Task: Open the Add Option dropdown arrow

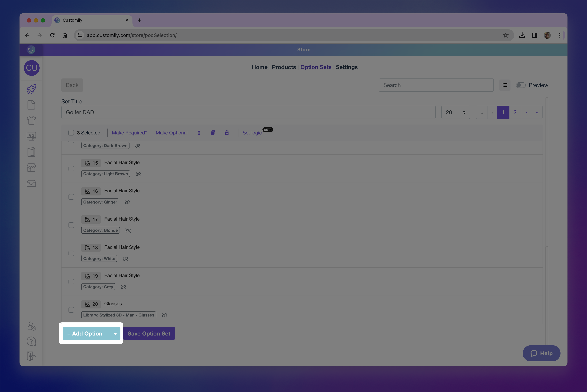Action: pyautogui.click(x=115, y=334)
